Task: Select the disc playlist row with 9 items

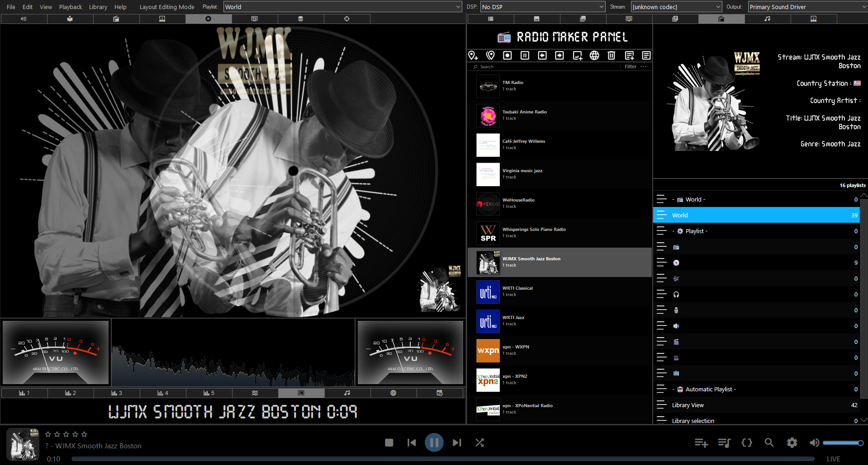Action: [x=756, y=263]
